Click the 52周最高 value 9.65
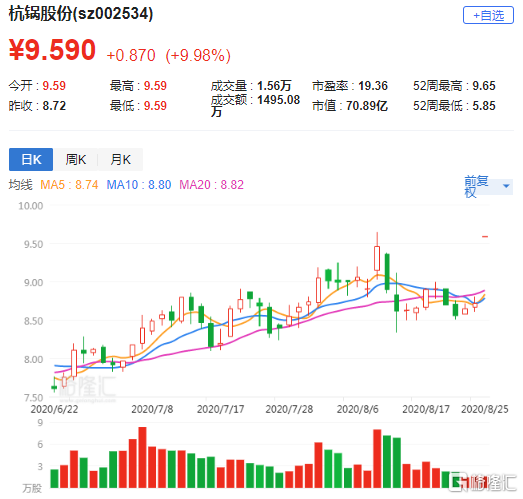523x499 pixels. point(484,86)
